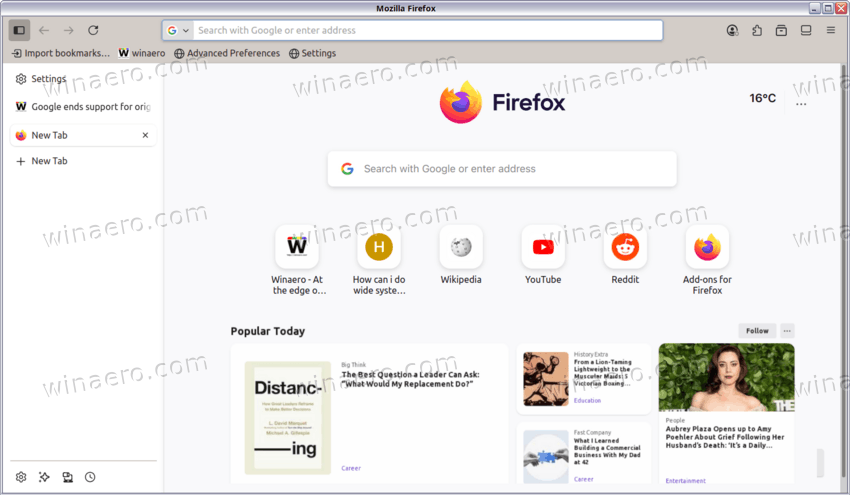Click the puzzle pieces article thumbnail
This screenshot has height=495, width=850.
click(546, 457)
